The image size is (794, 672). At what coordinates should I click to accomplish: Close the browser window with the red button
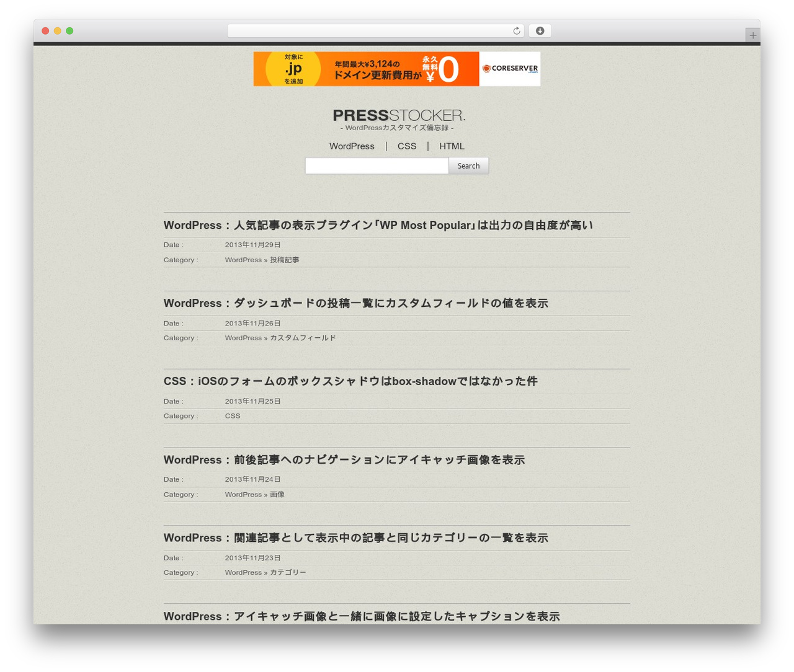(45, 31)
